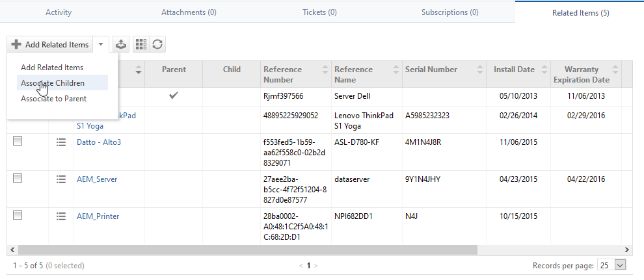Select the AEM_Server row checkbox
This screenshot has height=280, width=644.
click(18, 178)
